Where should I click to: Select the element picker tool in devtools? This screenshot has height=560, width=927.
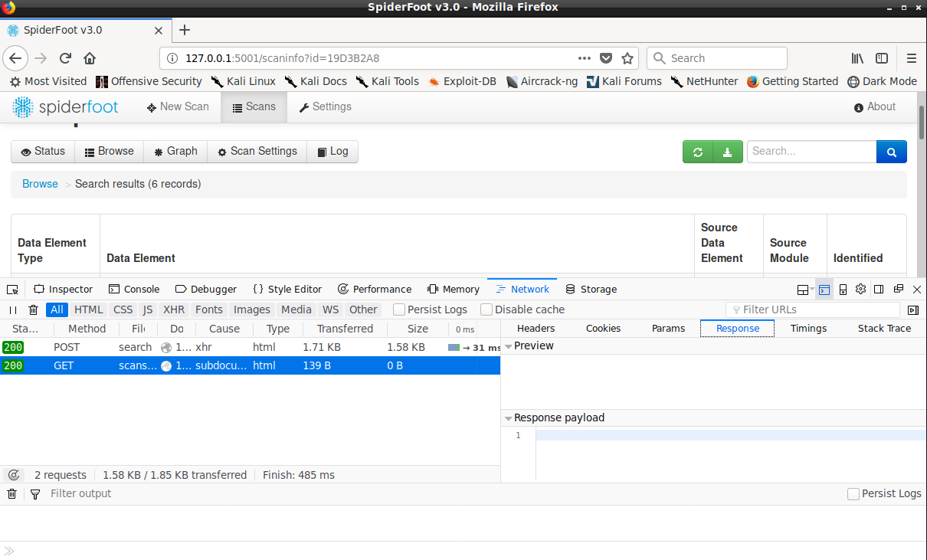[11, 289]
